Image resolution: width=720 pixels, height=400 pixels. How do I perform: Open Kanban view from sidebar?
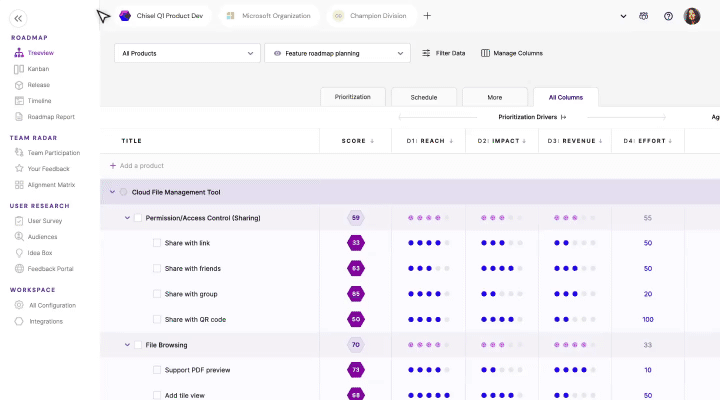[x=38, y=69]
